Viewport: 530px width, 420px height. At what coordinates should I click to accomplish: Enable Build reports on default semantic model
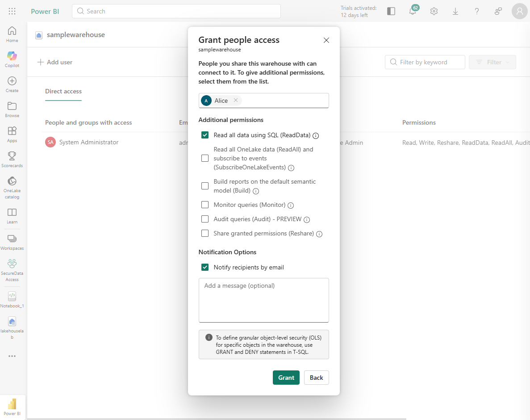point(205,186)
